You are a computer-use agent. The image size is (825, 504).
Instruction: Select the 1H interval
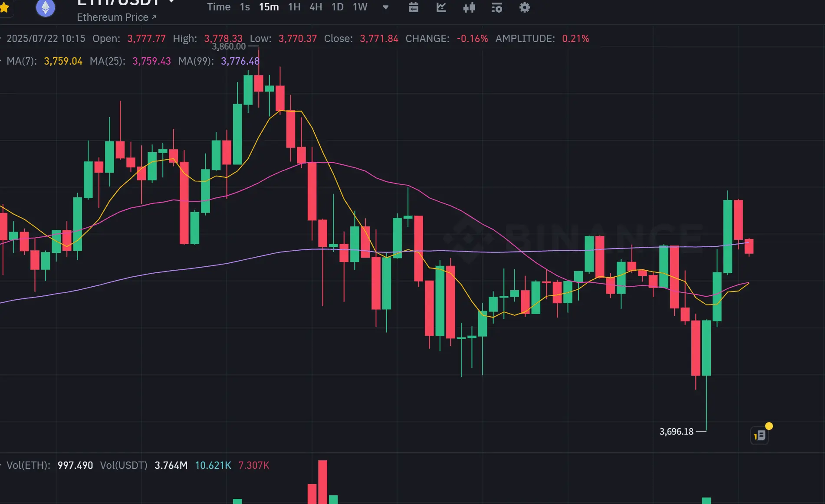[294, 7]
